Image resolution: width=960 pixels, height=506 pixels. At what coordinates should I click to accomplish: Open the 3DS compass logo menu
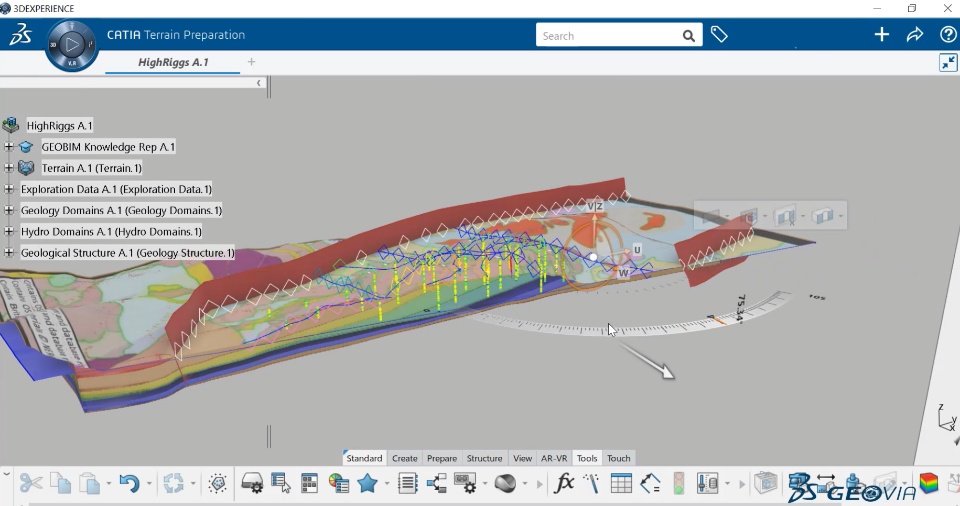(20, 35)
